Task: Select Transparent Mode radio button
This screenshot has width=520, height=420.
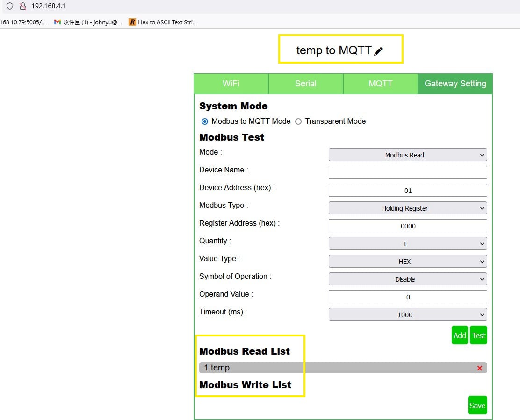Action: [298, 121]
